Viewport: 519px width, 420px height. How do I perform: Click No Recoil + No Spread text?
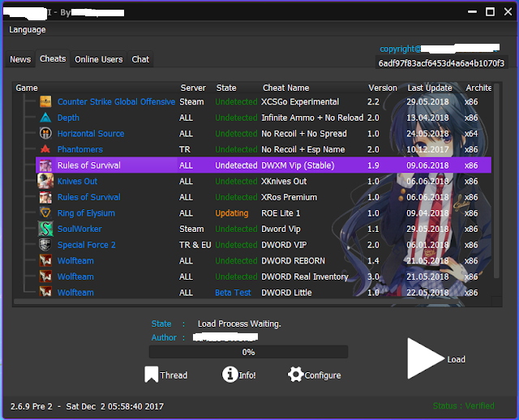[304, 134]
